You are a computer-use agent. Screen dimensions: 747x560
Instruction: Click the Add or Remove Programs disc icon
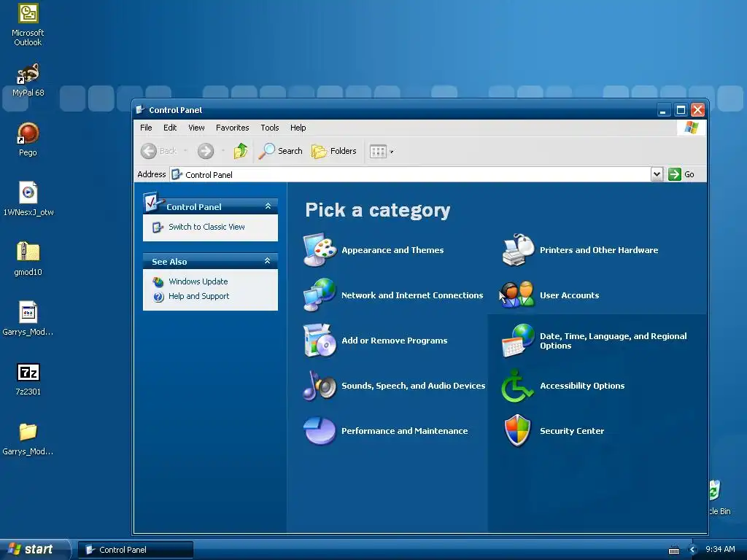click(x=320, y=340)
